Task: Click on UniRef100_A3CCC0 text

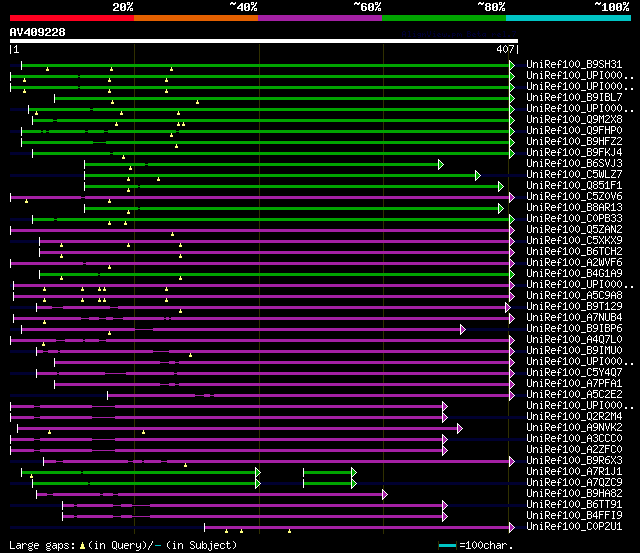Action: [x=574, y=439]
